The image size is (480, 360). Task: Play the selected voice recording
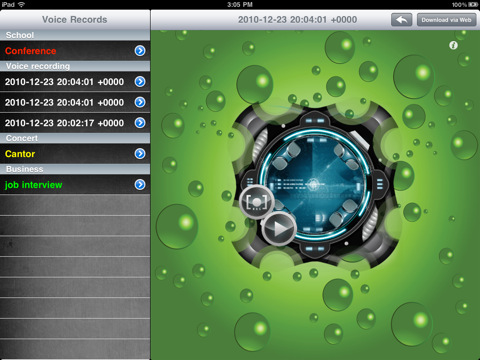click(x=279, y=228)
